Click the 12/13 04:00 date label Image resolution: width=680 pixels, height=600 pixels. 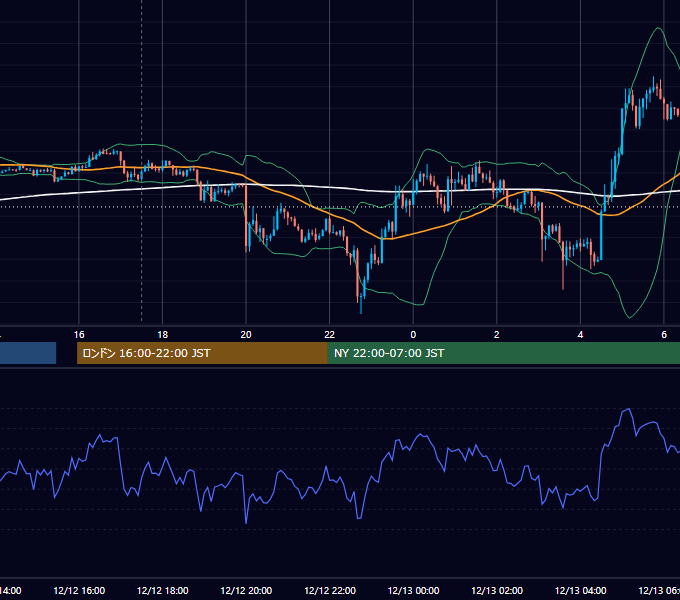coord(581,590)
